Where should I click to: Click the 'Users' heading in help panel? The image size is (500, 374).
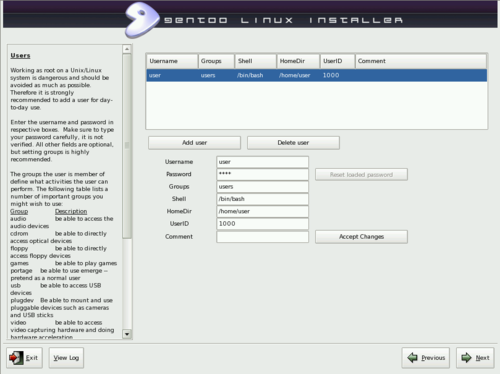20,55
